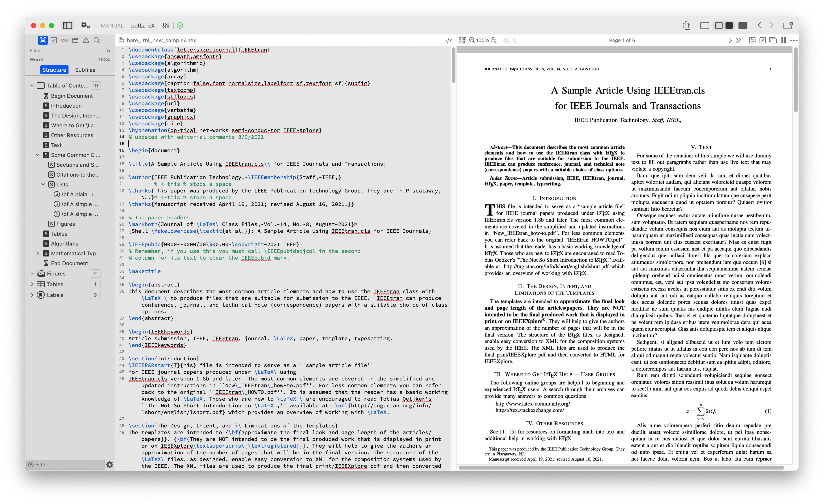Click the bare_jrnl_new_sample4.tex file title
Viewport: 824px width, 504px height.
click(x=161, y=40)
